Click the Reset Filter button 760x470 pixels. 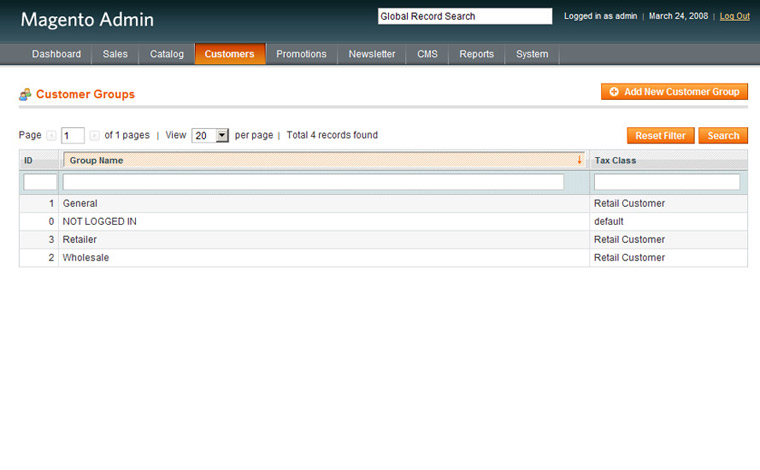(x=660, y=136)
